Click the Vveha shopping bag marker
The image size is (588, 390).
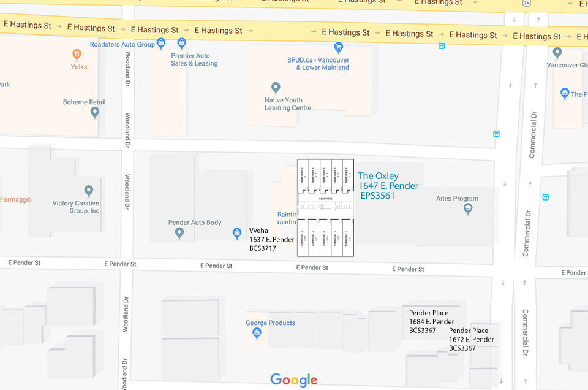(237, 233)
